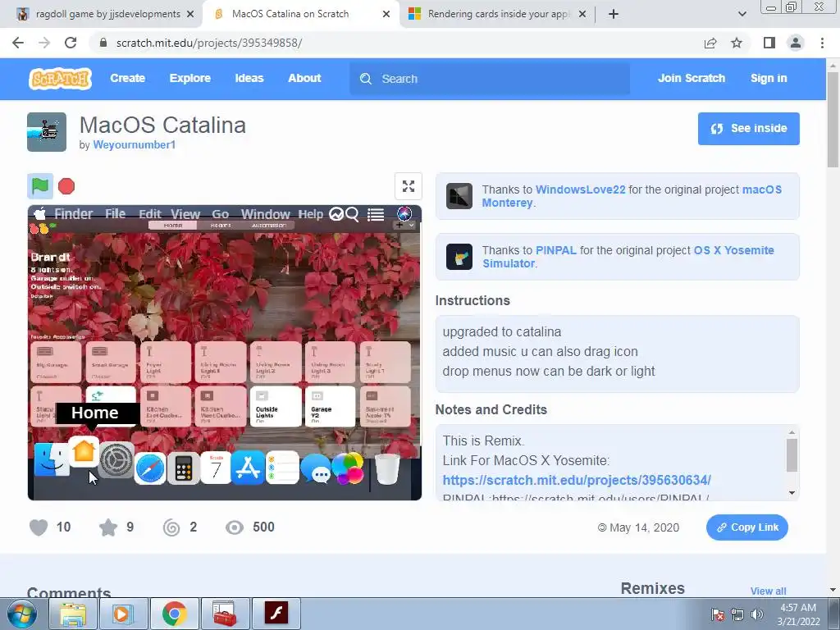The height and width of the screenshot is (630, 840).
Task: Open Help menu in simulated menu bar
Action: coord(311,214)
